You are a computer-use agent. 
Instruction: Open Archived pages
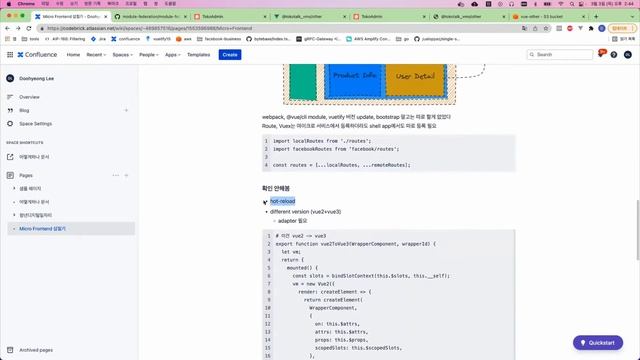click(36, 350)
